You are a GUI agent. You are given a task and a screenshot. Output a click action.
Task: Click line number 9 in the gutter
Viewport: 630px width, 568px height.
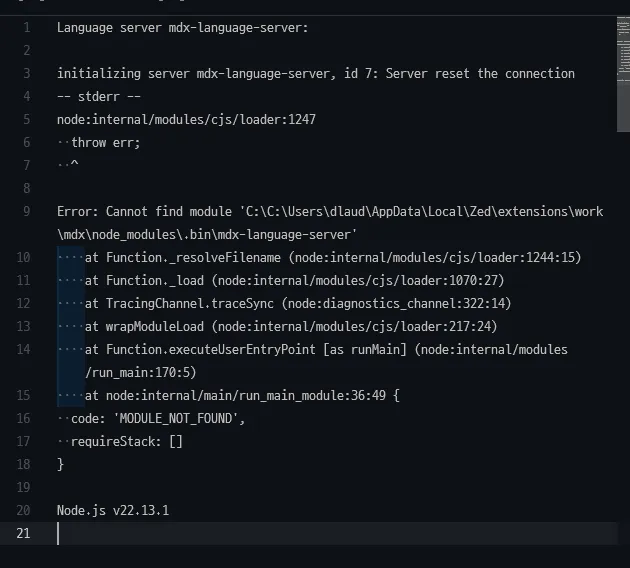tap(26, 211)
